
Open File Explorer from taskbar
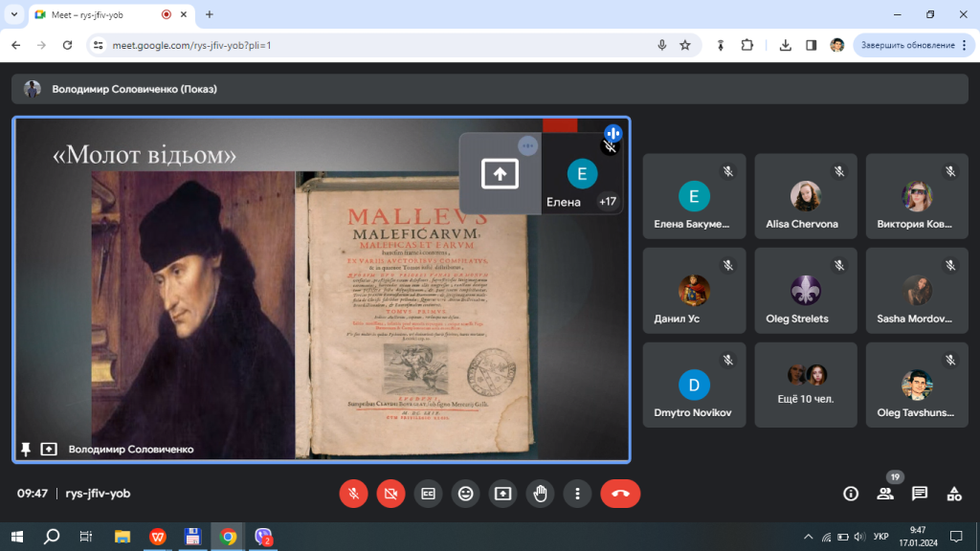pyautogui.click(x=122, y=537)
